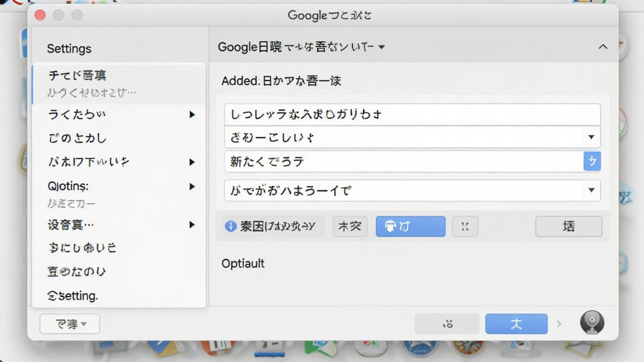Expand the Qjotins: submenu arrow
Image resolution: width=644 pixels, height=362 pixels.
tap(192, 186)
